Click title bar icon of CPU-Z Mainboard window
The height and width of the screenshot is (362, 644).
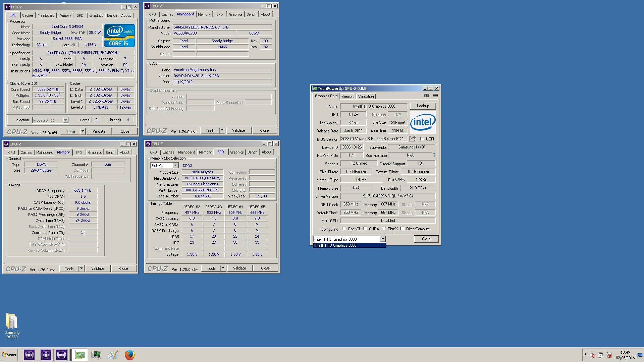pos(147,6)
